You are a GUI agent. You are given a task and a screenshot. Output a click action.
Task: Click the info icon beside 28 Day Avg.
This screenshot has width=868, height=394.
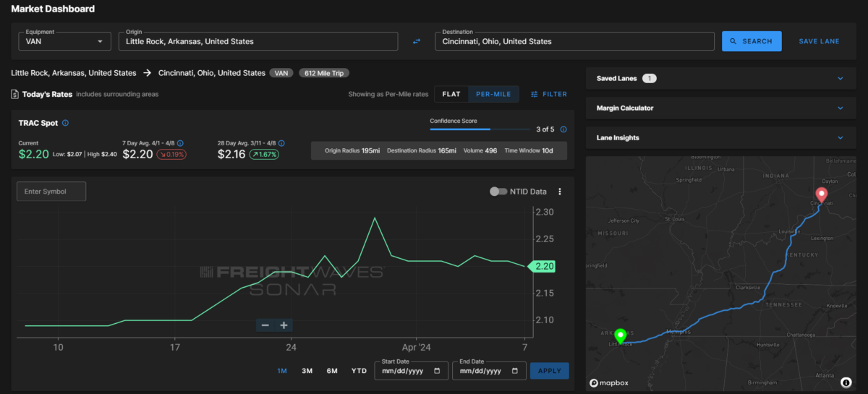tap(281, 143)
